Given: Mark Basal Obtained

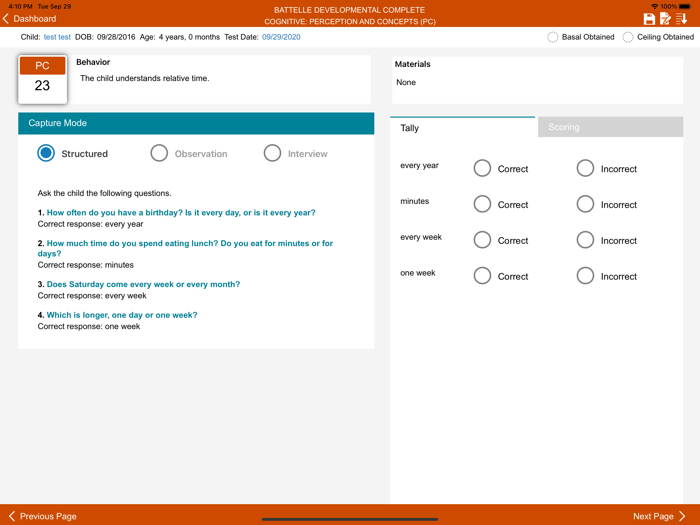Looking at the screenshot, I should click(x=553, y=37).
